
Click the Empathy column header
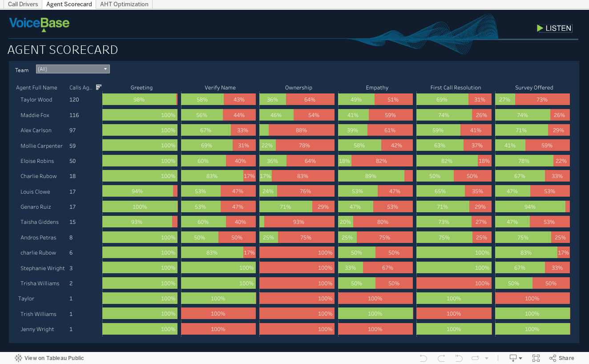click(x=377, y=88)
